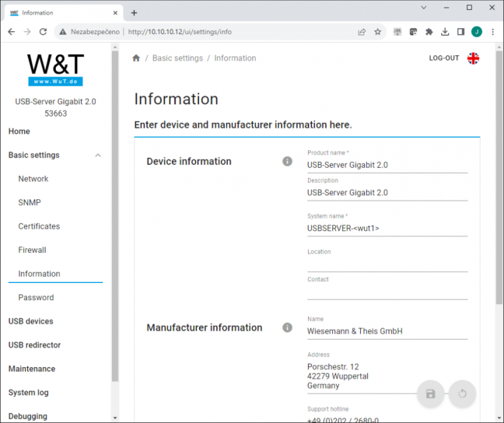Image resolution: width=504 pixels, height=423 pixels.
Task: Open Manufacturer information info icon
Action: coord(287,327)
